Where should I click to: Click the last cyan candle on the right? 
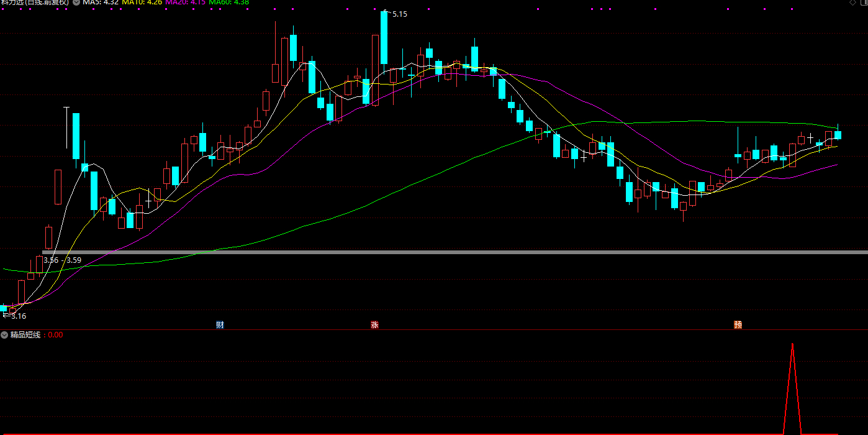(x=838, y=135)
